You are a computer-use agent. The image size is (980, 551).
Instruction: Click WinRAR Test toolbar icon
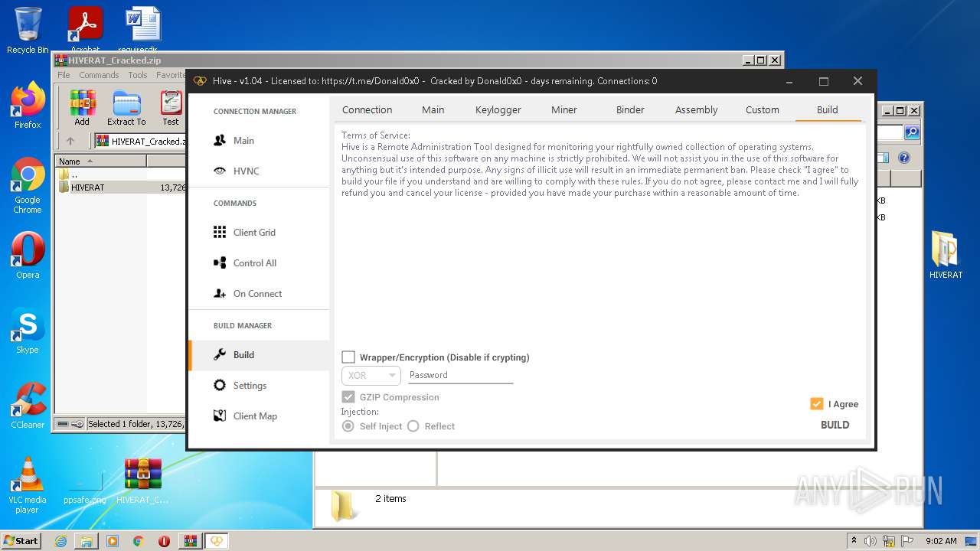pos(171,108)
